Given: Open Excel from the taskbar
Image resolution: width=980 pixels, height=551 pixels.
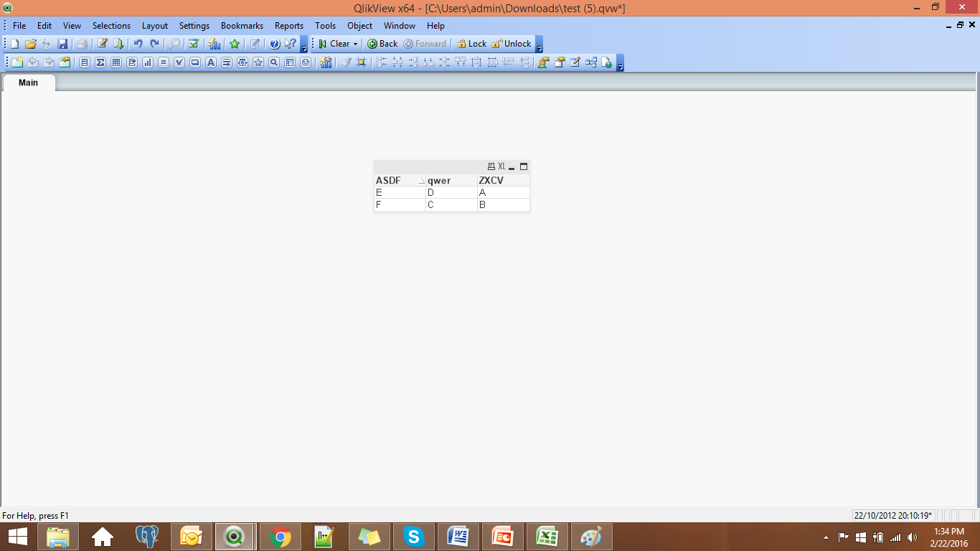Looking at the screenshot, I should point(547,536).
